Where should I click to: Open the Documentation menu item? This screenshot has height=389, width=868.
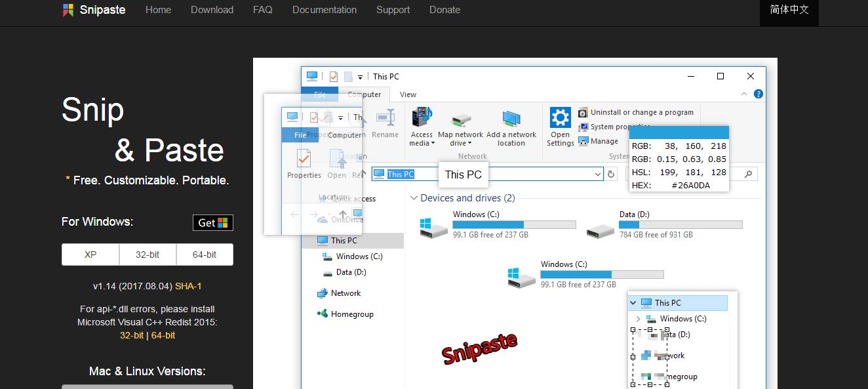[325, 10]
